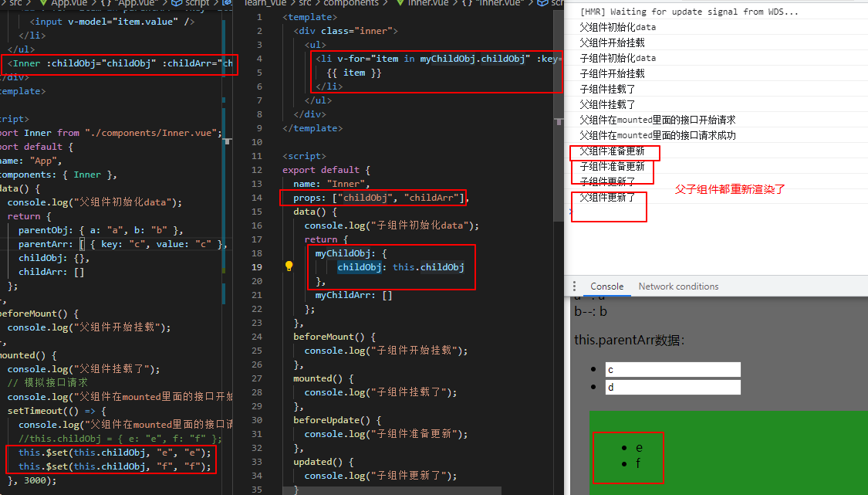Click line number 14 in the Inner.vue gutter
This screenshot has height=495, width=868.
(x=257, y=198)
